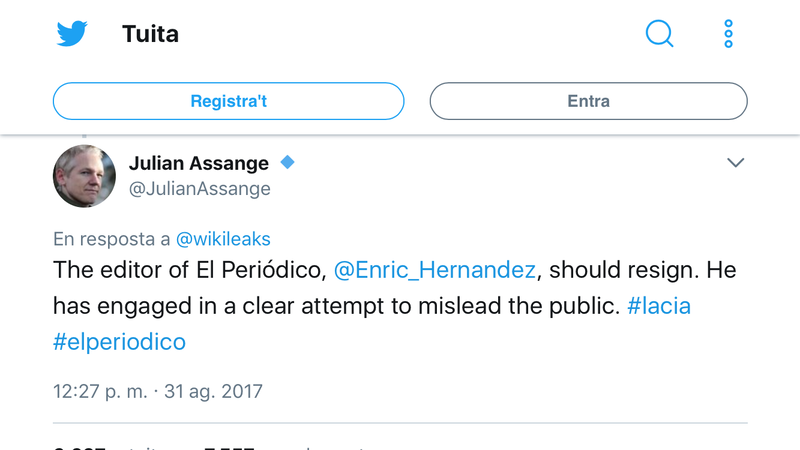Select the #lacia hashtag

(x=658, y=306)
